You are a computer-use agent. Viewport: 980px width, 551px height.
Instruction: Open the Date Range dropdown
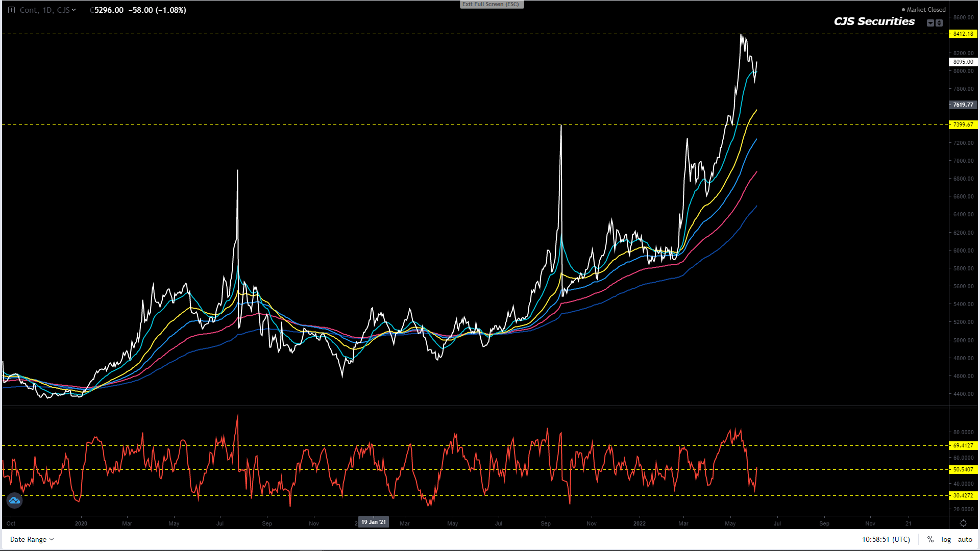click(32, 539)
